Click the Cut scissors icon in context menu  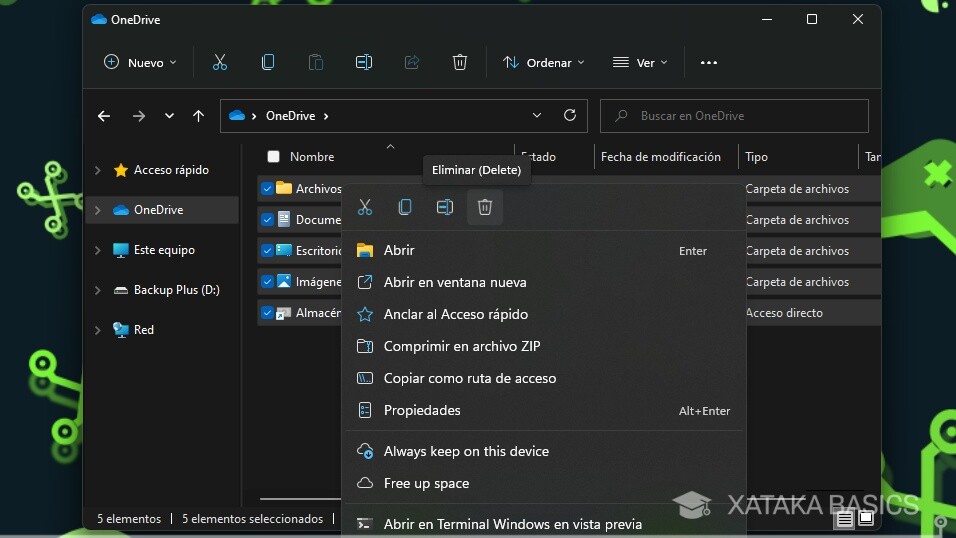point(365,207)
